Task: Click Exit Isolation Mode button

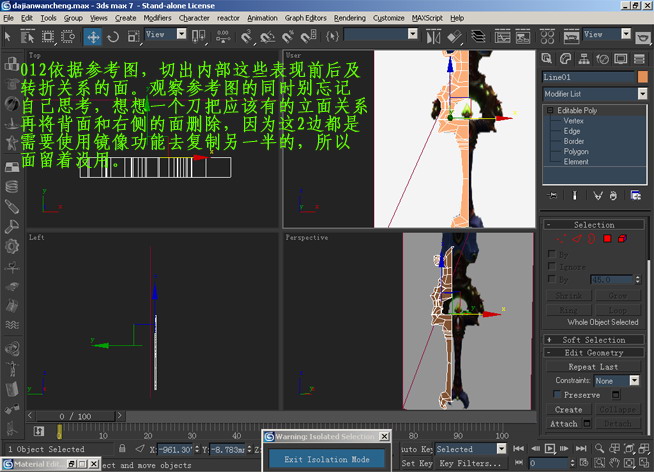Action: pos(328,459)
